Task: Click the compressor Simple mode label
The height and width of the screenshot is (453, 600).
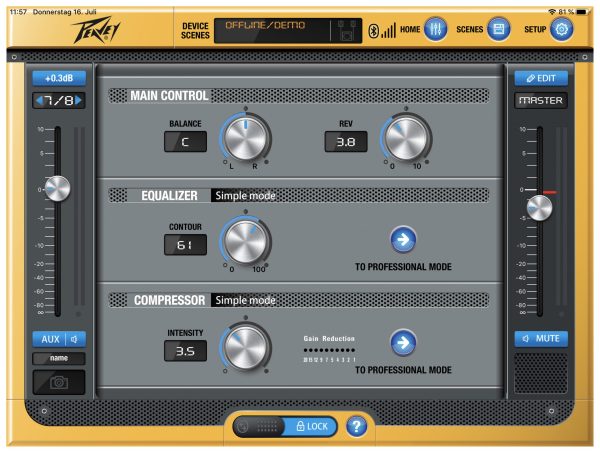Action: 245,300
